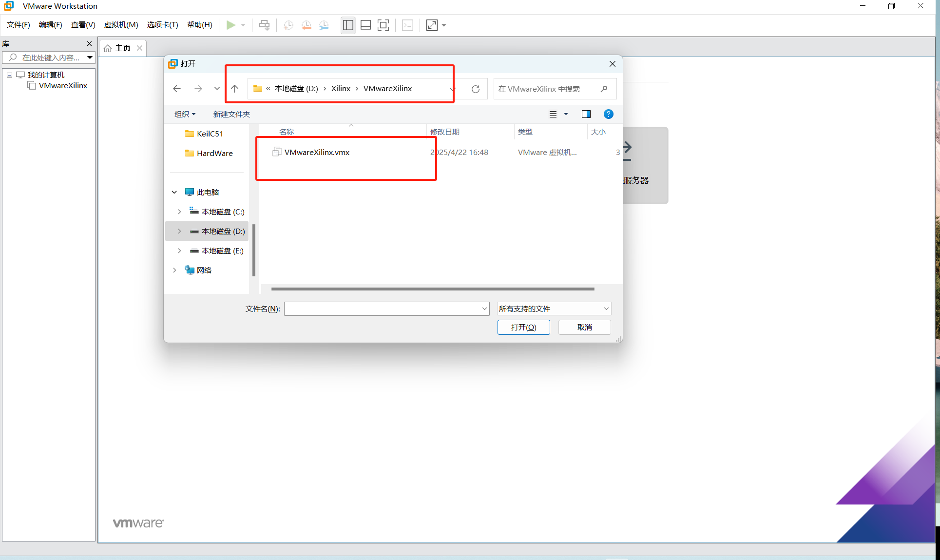Screen dimensions: 940x560
Task: Open the 组织 dropdown menu
Action: (x=185, y=114)
